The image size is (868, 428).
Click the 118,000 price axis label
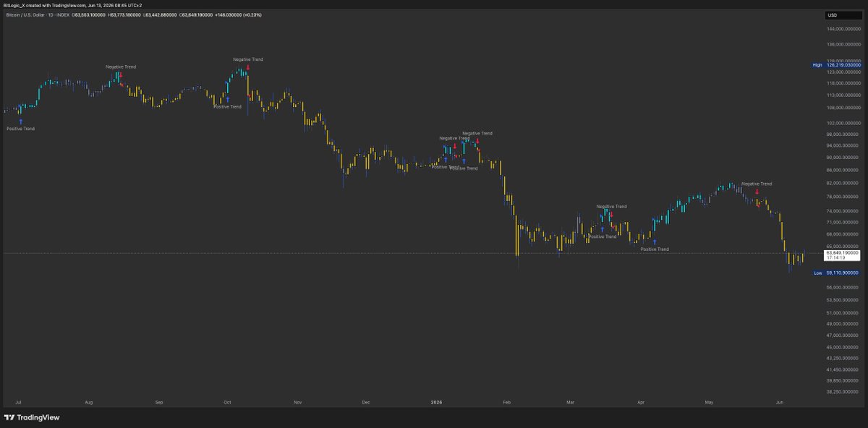tap(843, 84)
